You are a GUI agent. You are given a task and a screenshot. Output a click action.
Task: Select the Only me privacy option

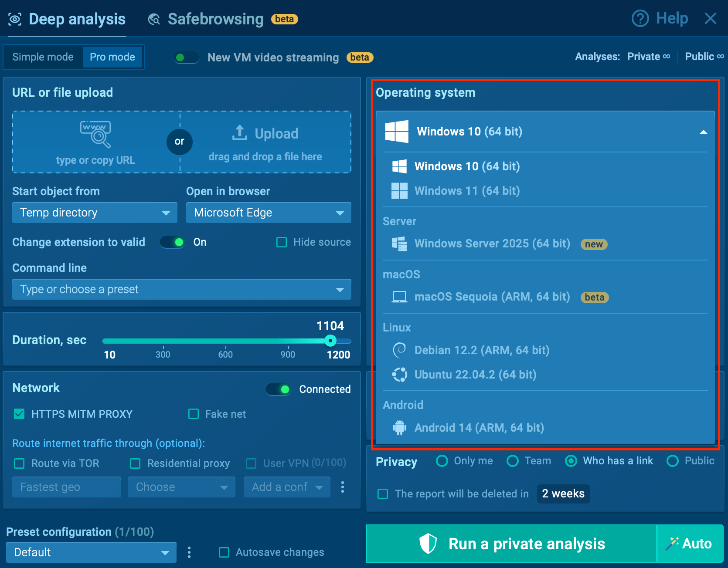pos(442,461)
